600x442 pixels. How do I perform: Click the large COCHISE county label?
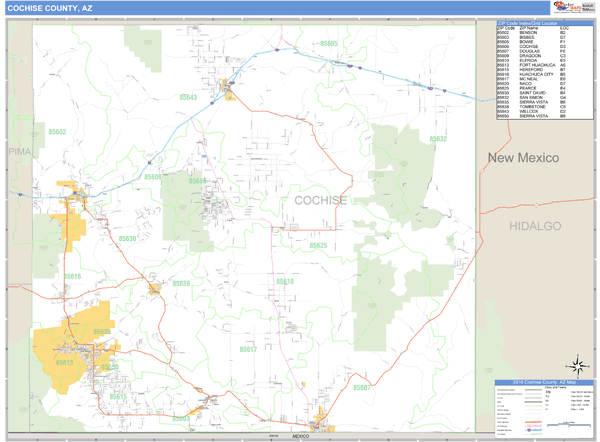(x=321, y=200)
